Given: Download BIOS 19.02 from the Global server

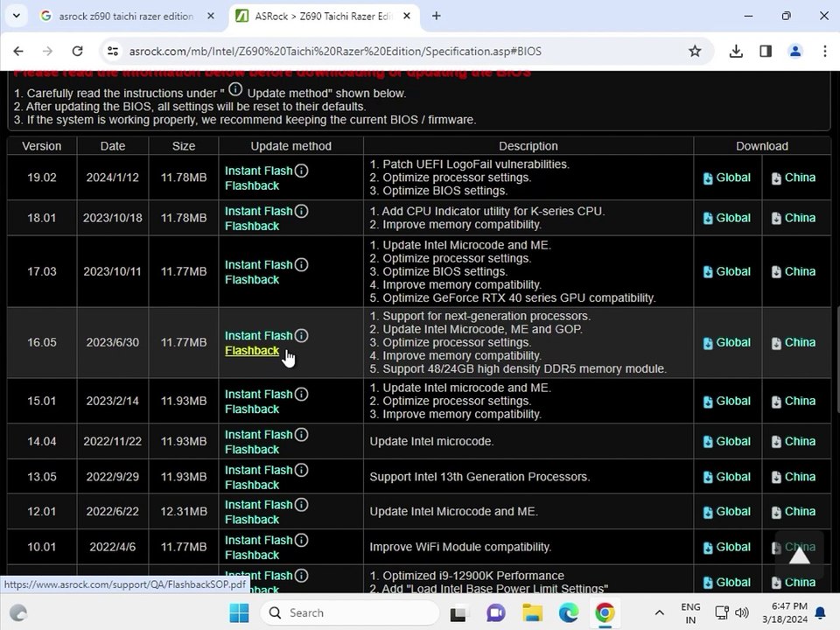Looking at the screenshot, I should [x=727, y=178].
